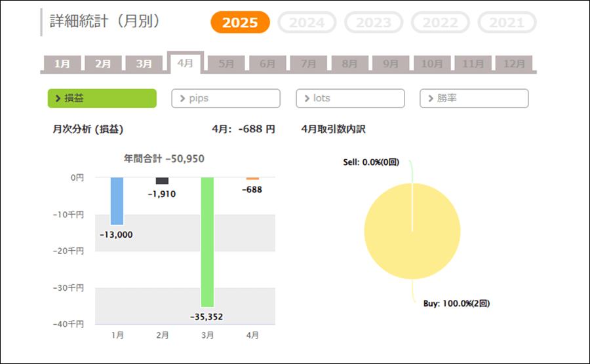Screen dimensions: 590x364
Task: Switch chart to pips
Action: click(226, 98)
